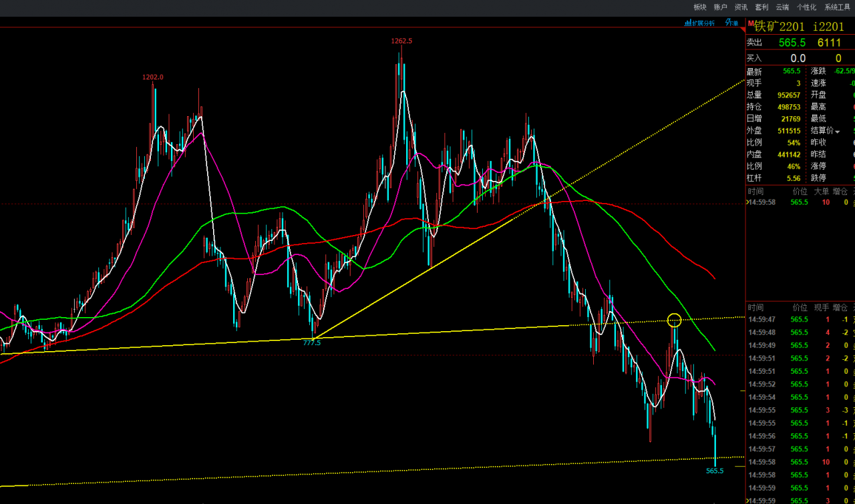Click the 内盘 value 441142

(788, 155)
